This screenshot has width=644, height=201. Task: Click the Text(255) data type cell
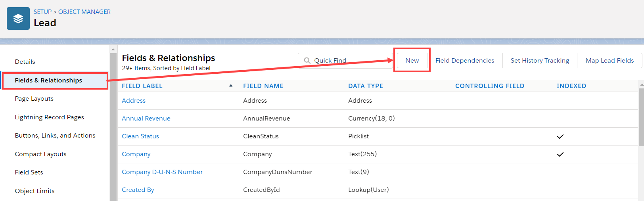click(362, 154)
